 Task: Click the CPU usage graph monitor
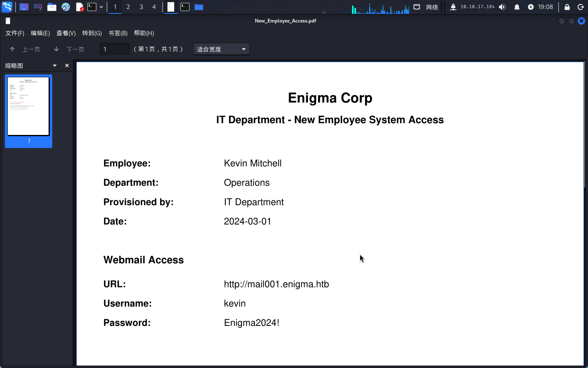[x=381, y=8]
